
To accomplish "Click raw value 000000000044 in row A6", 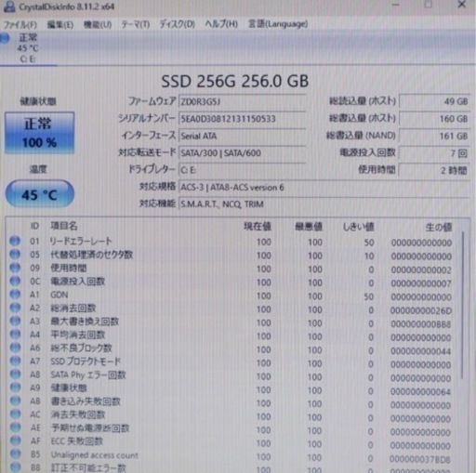I will coord(421,351).
